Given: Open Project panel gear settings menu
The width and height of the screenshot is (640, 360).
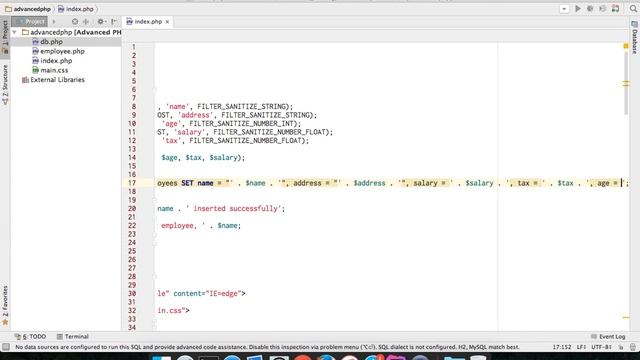Looking at the screenshot, I should coord(101,22).
